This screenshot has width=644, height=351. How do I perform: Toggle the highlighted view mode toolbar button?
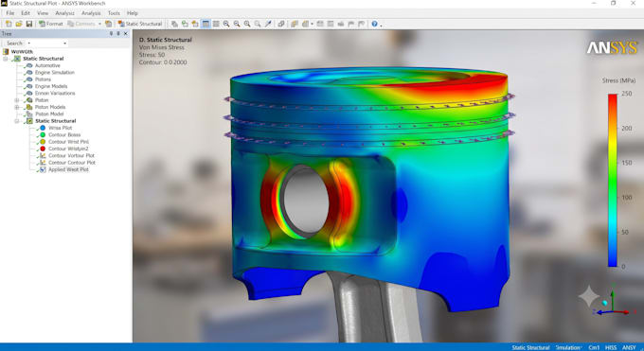(206, 24)
